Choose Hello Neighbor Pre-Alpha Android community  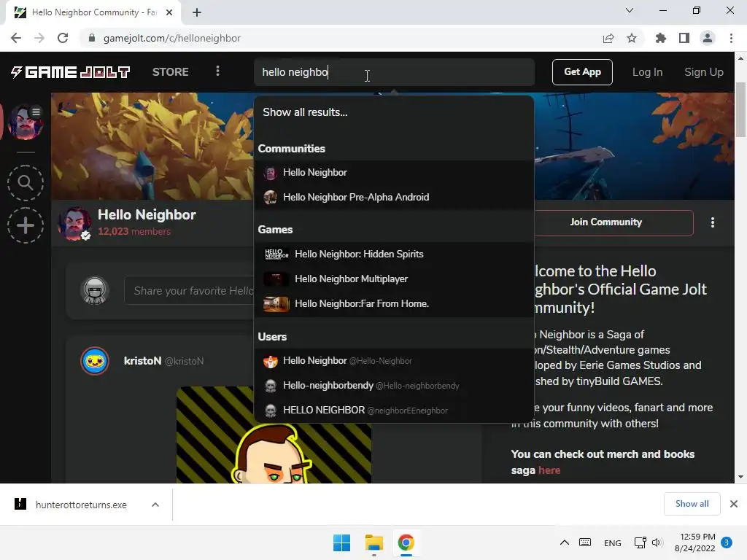coord(394,197)
